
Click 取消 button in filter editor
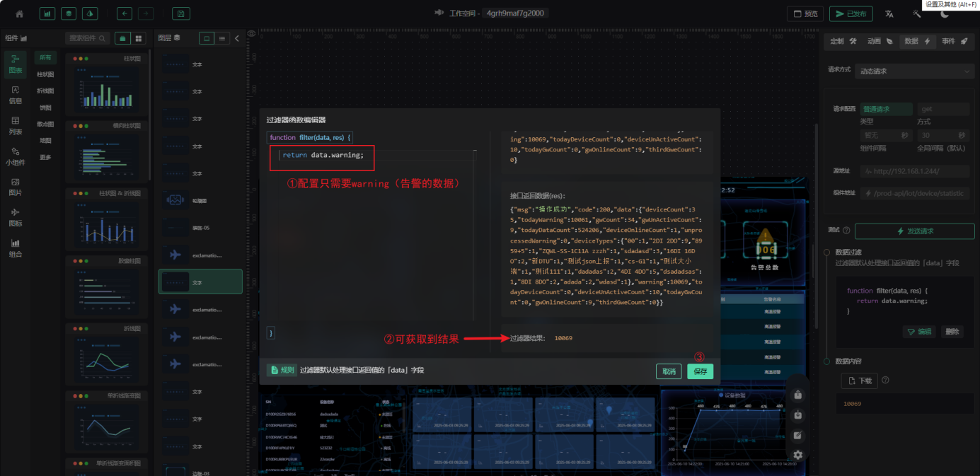pyautogui.click(x=669, y=371)
